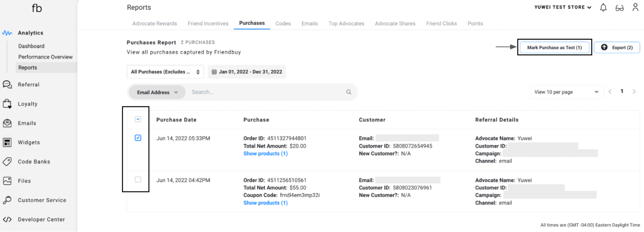Click the Loyalty shopping bag icon

7,104
